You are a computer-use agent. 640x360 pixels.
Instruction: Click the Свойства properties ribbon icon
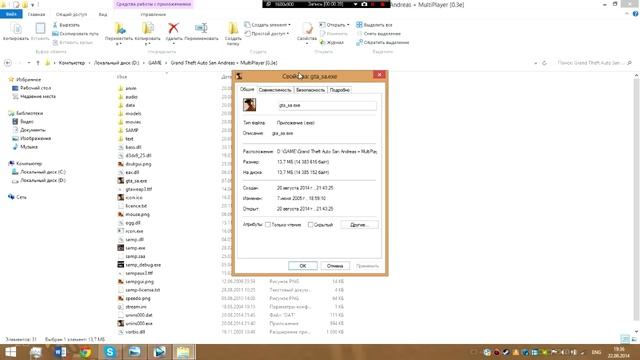pos(307,31)
